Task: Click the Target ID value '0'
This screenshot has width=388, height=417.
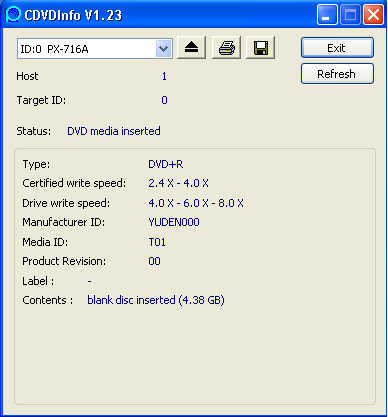Action: pos(164,100)
